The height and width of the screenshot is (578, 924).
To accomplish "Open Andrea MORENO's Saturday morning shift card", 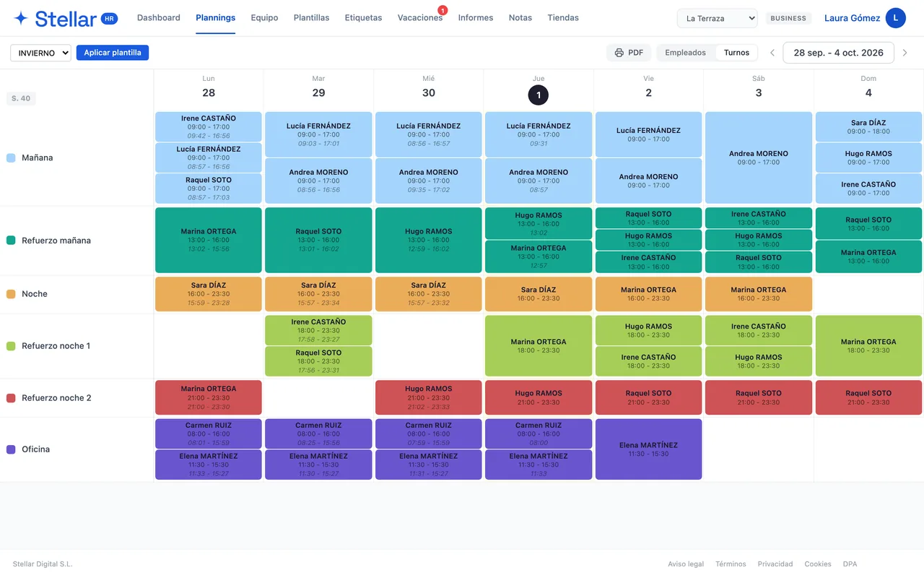I will coord(759,158).
